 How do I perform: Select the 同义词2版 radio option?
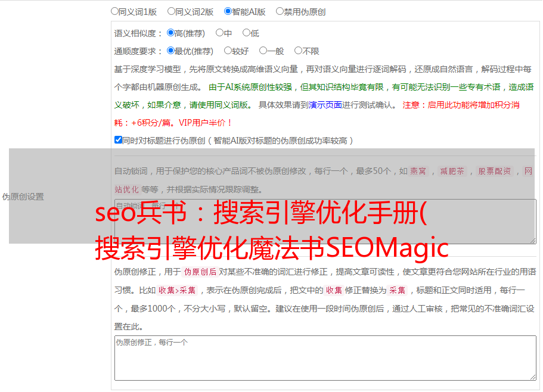[x=171, y=11]
